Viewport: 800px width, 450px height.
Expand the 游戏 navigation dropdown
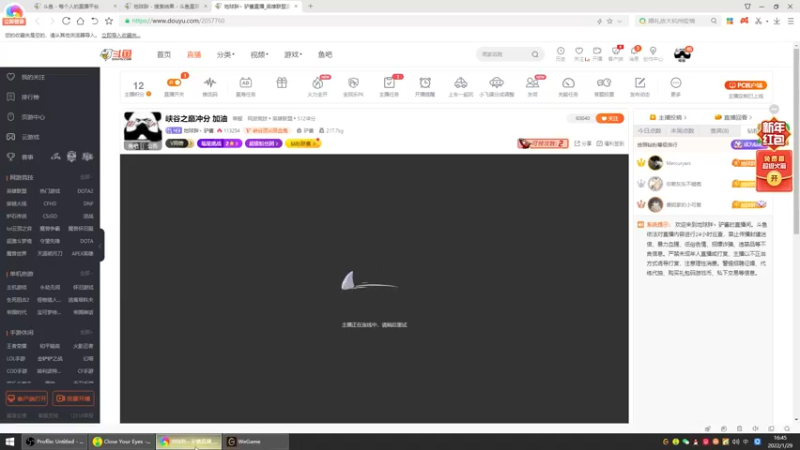[293, 55]
